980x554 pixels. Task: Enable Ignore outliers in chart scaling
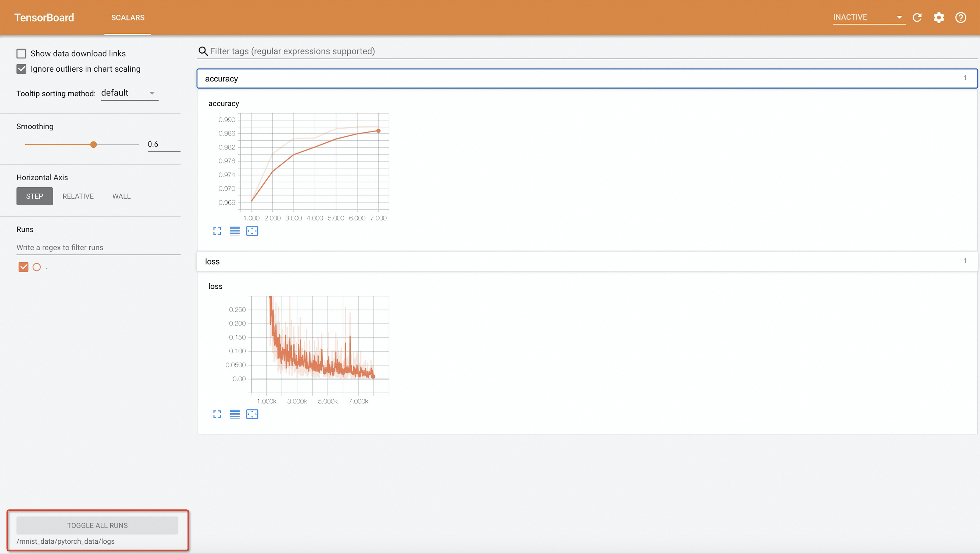coord(22,69)
